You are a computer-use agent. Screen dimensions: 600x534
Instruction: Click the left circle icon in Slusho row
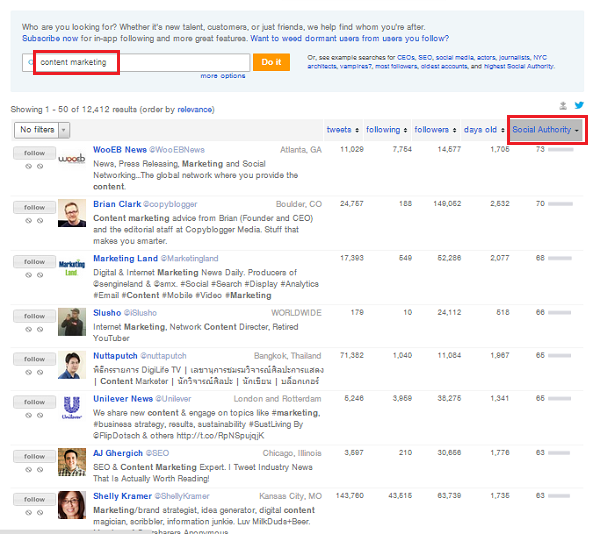tap(28, 329)
